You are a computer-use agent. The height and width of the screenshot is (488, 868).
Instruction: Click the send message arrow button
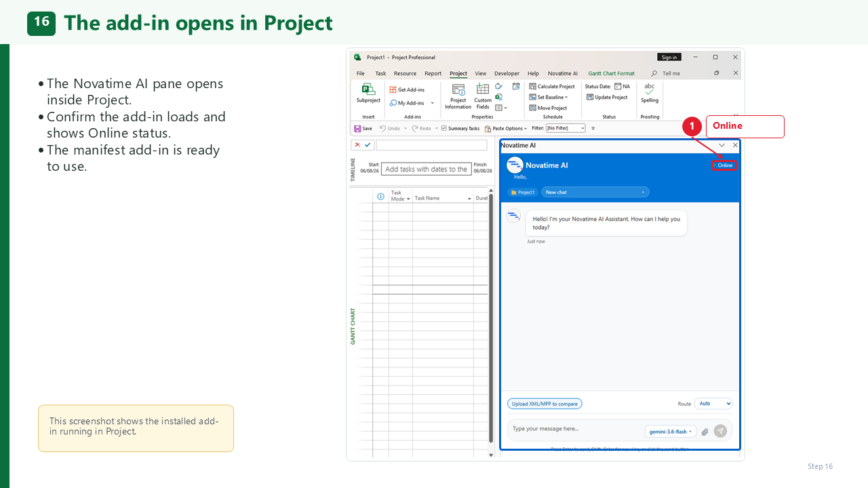(x=720, y=431)
